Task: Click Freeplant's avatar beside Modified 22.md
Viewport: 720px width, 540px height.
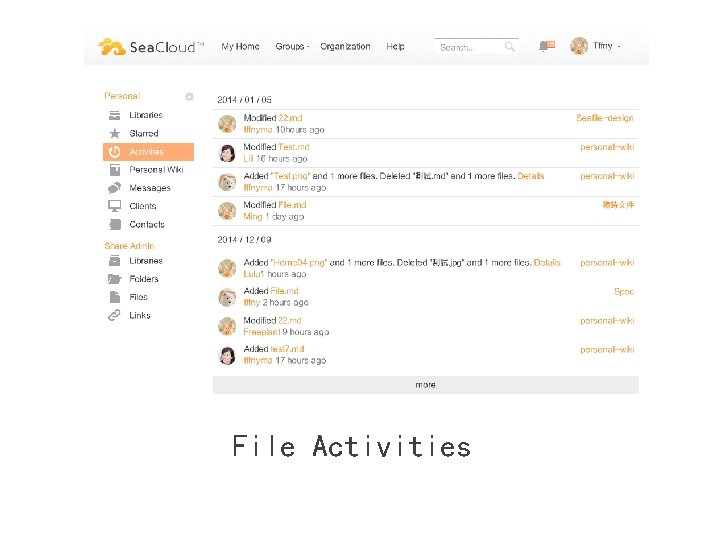Action: pyautogui.click(x=227, y=326)
